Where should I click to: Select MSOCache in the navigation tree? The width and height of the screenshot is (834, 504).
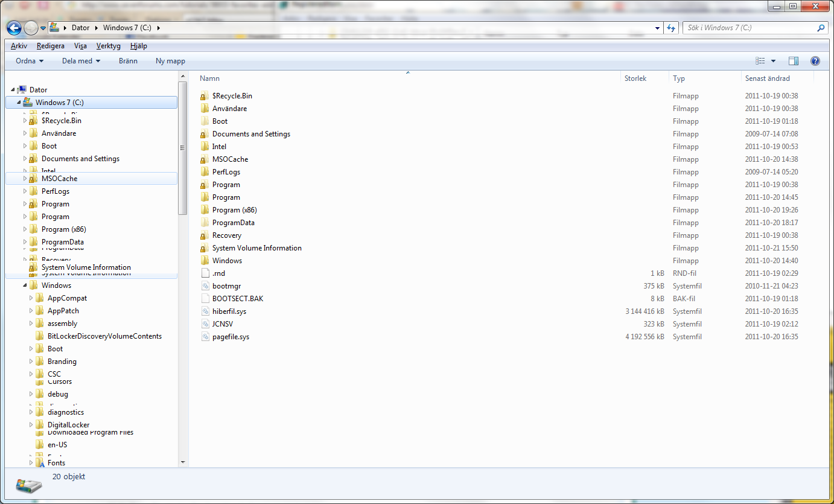coord(59,179)
